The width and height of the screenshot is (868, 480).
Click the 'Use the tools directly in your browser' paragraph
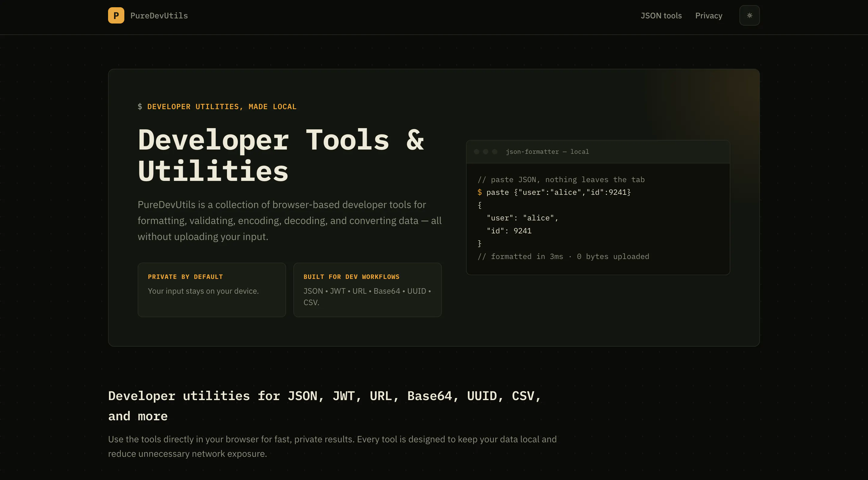click(332, 446)
